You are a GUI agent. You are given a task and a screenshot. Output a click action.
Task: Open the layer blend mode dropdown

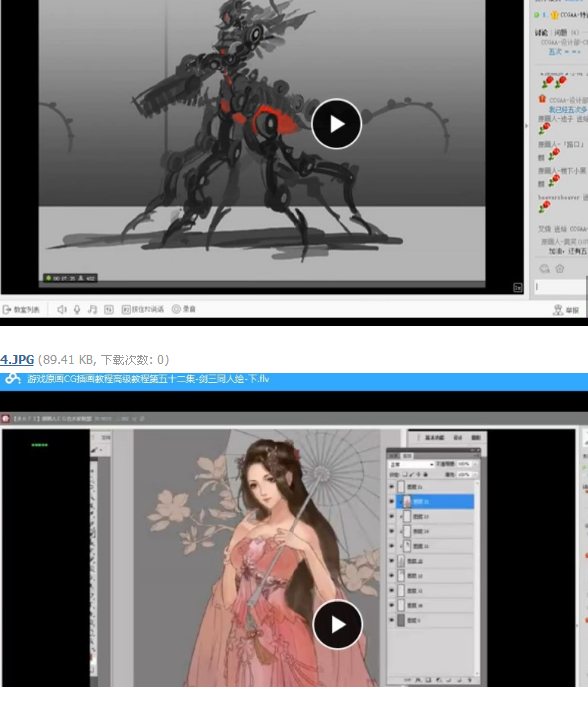(411, 464)
